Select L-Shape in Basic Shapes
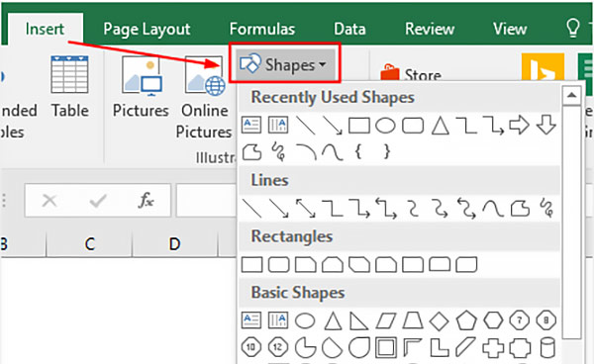594x364 pixels. [440, 347]
